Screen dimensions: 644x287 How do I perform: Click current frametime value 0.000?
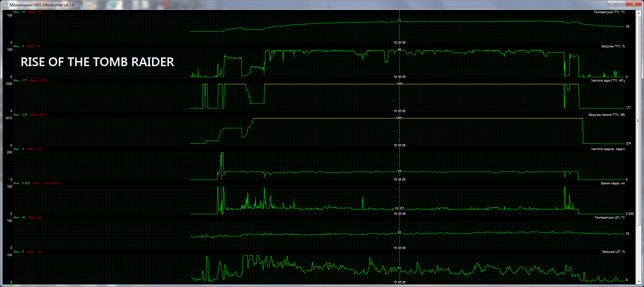630,214
